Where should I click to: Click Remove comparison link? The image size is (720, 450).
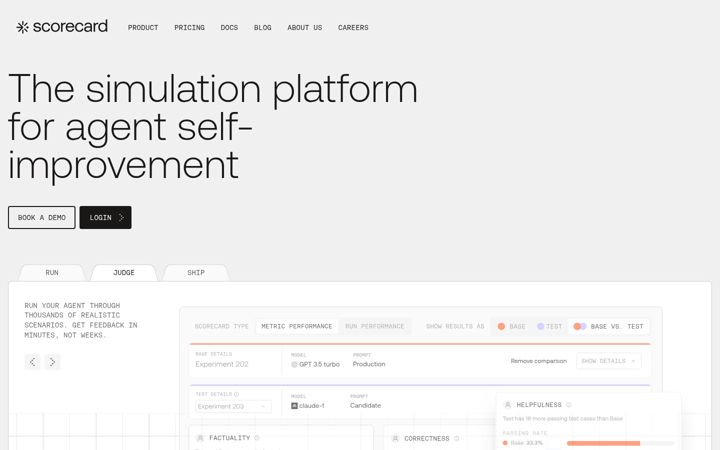tap(539, 361)
